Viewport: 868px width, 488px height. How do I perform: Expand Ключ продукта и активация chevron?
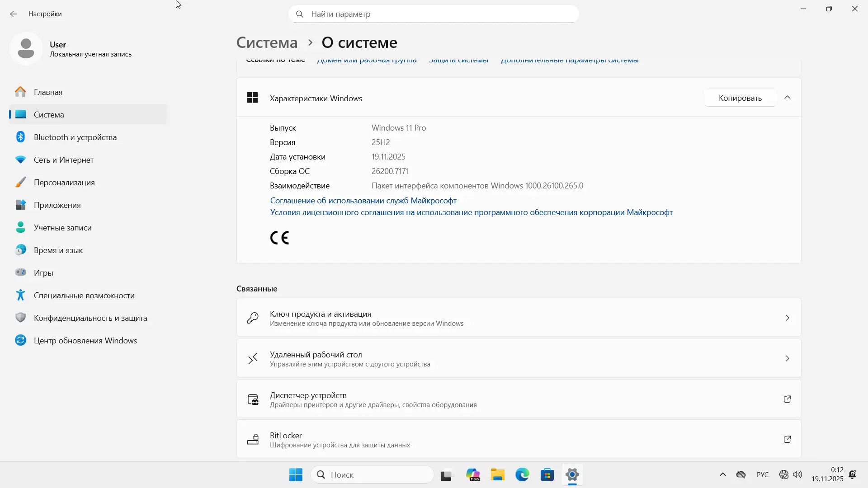coord(787,318)
